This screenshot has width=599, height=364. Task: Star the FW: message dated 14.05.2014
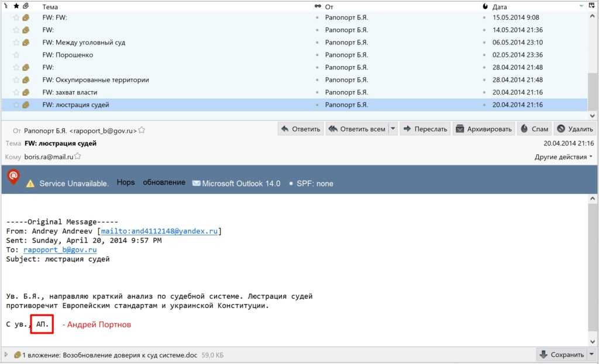pos(16,30)
